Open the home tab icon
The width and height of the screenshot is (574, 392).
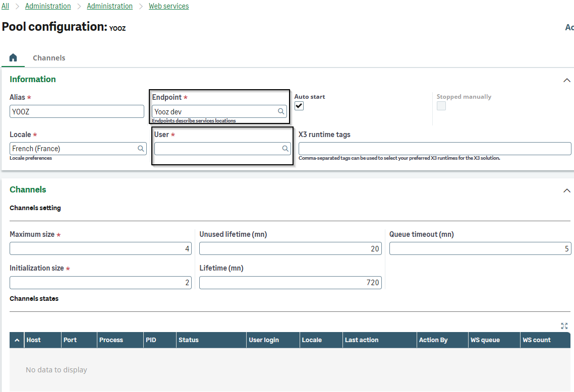13,57
